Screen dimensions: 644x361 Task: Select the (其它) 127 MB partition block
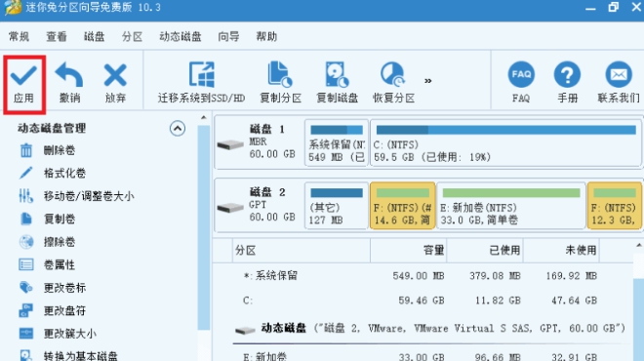(x=337, y=205)
